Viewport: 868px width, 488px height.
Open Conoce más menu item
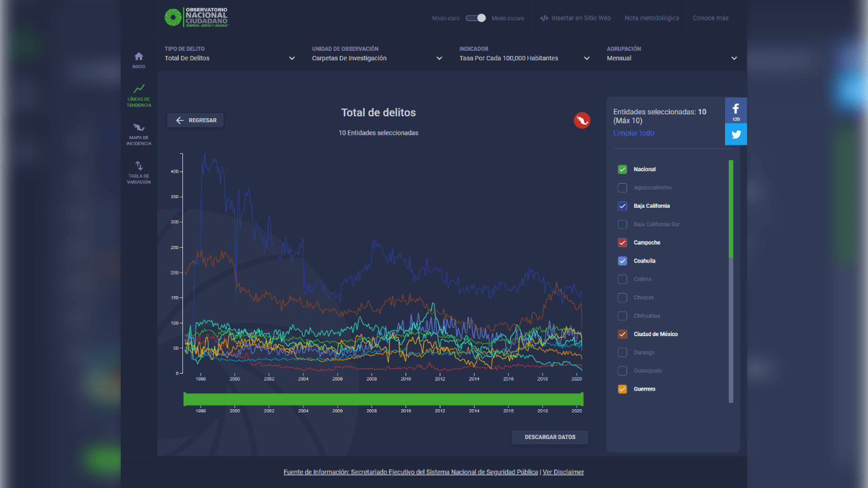tap(710, 18)
